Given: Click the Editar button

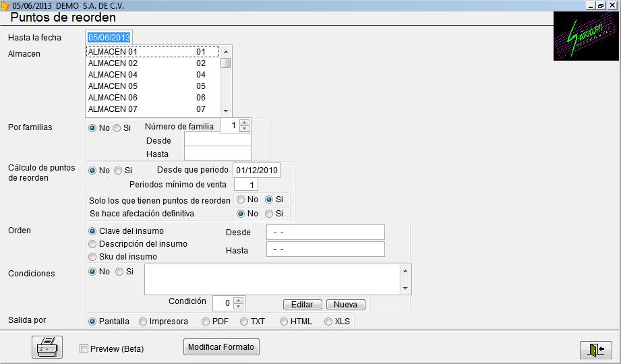Looking at the screenshot, I should tap(301, 305).
